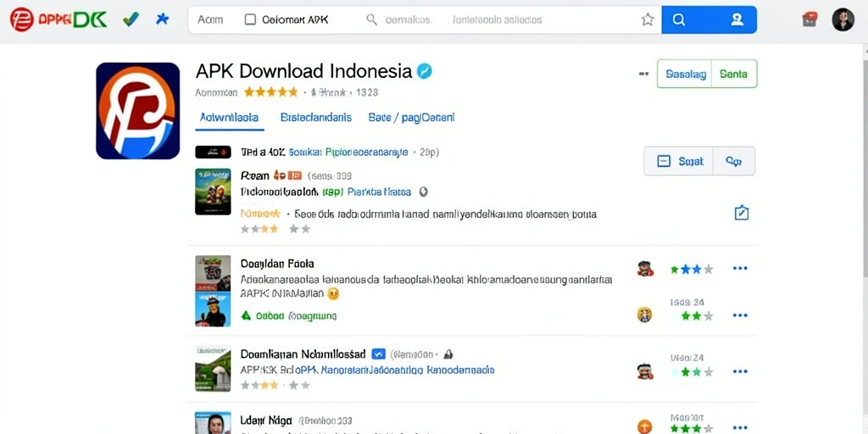Open the red box icon near avatar
This screenshot has height=434, width=868.
click(x=810, y=19)
